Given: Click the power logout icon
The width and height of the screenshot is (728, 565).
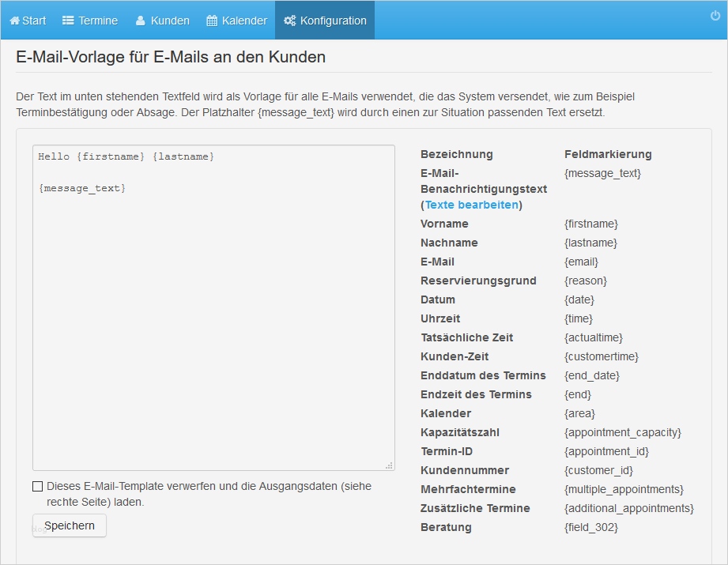Looking at the screenshot, I should coord(715,16).
